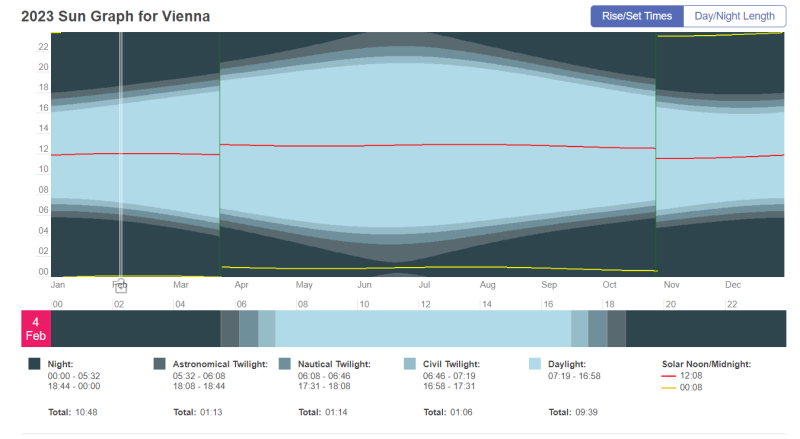The width and height of the screenshot is (800, 439).
Task: Select the May month label on the axis
Action: click(304, 285)
